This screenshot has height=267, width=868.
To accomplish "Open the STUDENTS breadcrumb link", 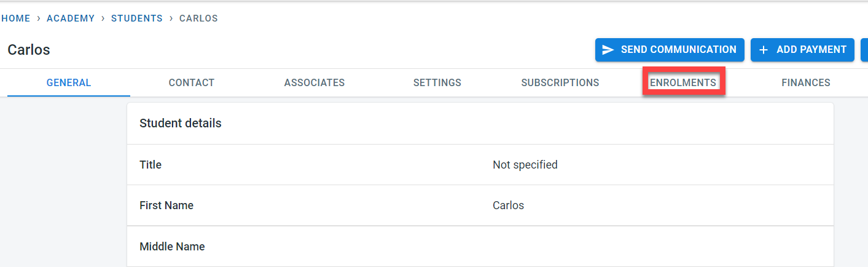I will tap(137, 18).
